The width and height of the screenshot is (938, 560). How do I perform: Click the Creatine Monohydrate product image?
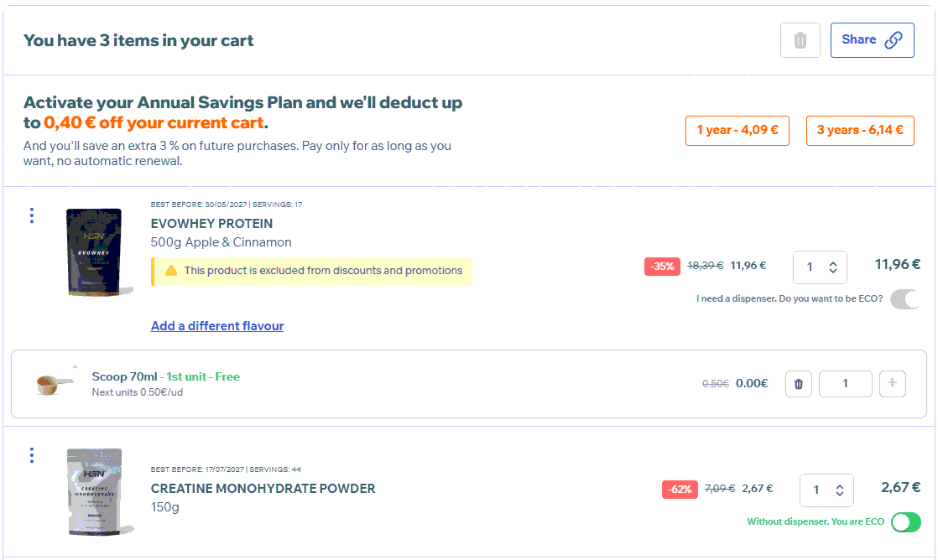point(94,492)
